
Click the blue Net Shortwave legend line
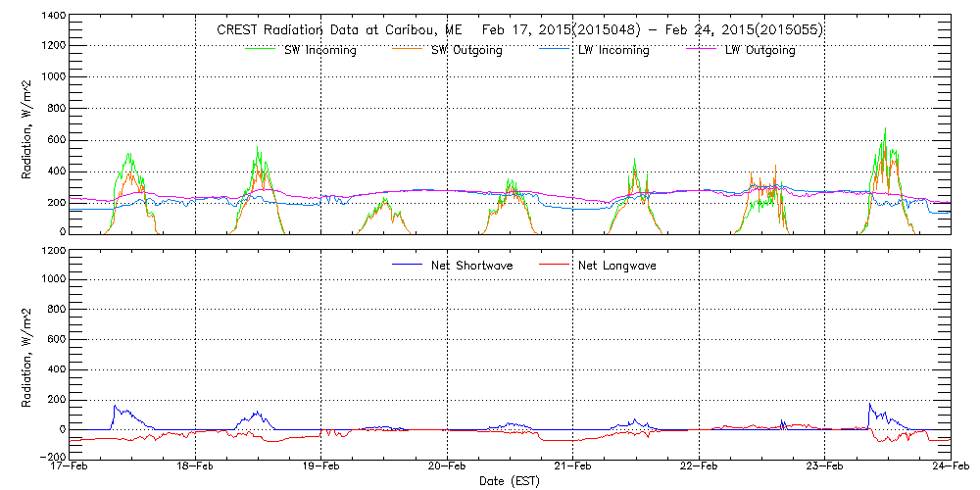click(x=409, y=265)
